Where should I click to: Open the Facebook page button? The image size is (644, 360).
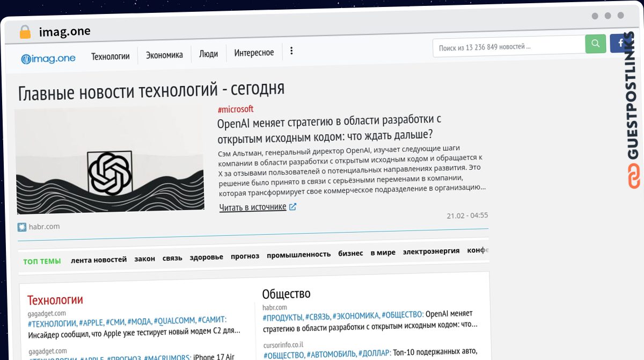point(620,43)
